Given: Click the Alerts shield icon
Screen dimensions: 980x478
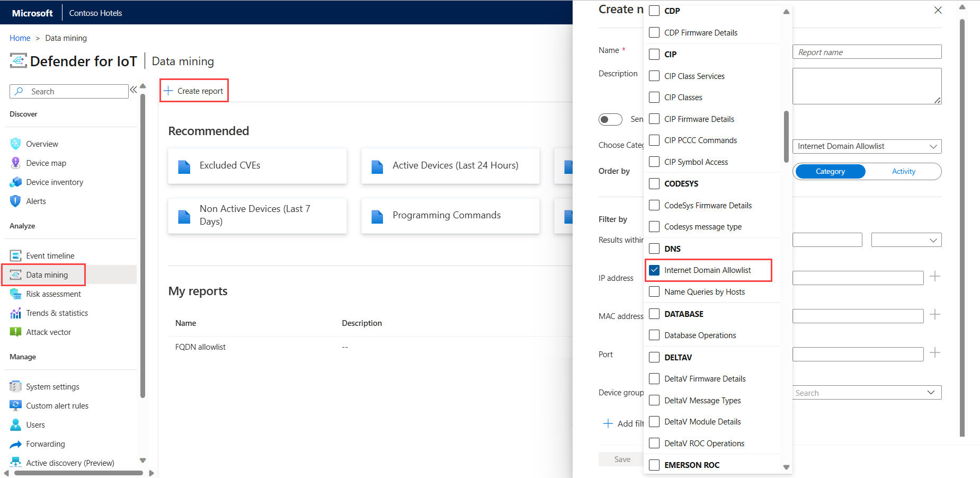Looking at the screenshot, I should tap(15, 201).
